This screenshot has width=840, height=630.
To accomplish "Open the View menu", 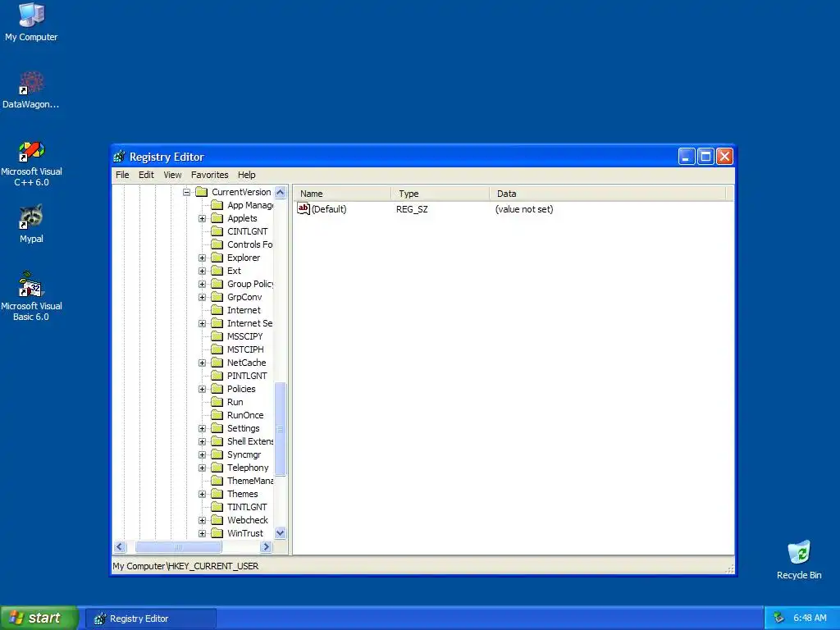I will 172,175.
